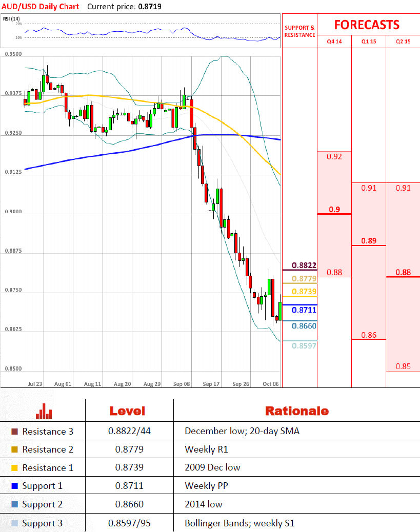This screenshot has height=532, width=420.
Task: Click the 0.8597 support level marker
Action: coord(304,346)
